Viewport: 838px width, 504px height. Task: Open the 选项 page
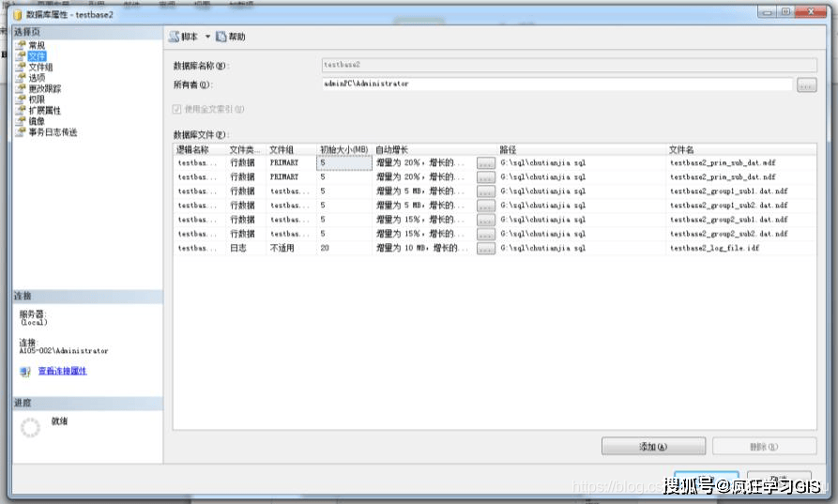click(37, 78)
